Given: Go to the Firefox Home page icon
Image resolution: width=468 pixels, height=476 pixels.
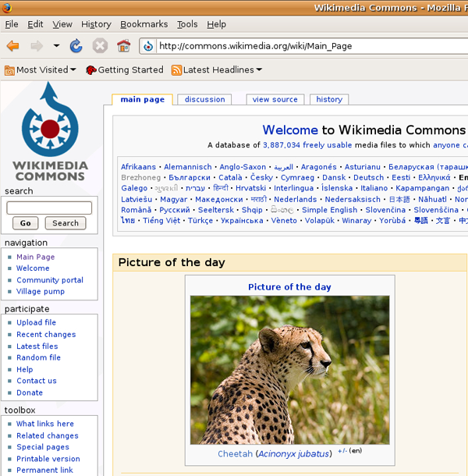Looking at the screenshot, I should 123,46.
